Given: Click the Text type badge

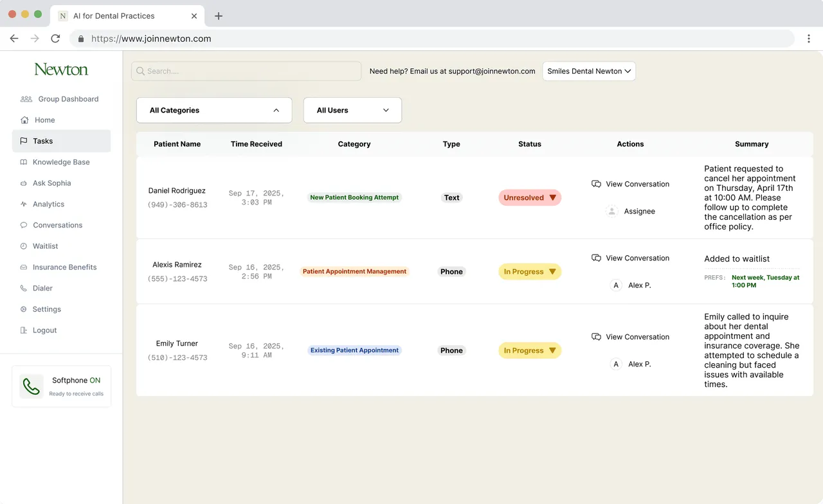Looking at the screenshot, I should [451, 197].
